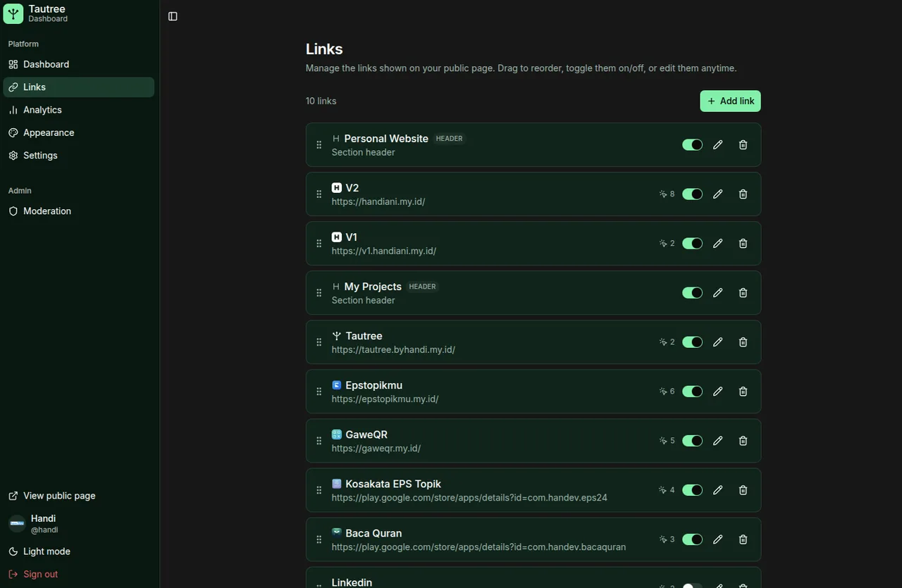The image size is (902, 588).
Task: Delete the Tautree link
Action: point(743,342)
